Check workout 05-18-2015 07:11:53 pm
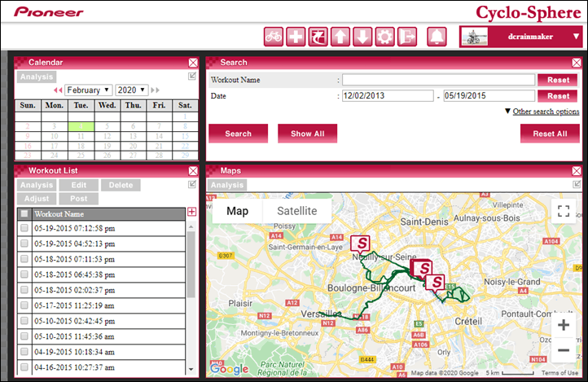Screen dimensions: 588x382 (x=24, y=259)
